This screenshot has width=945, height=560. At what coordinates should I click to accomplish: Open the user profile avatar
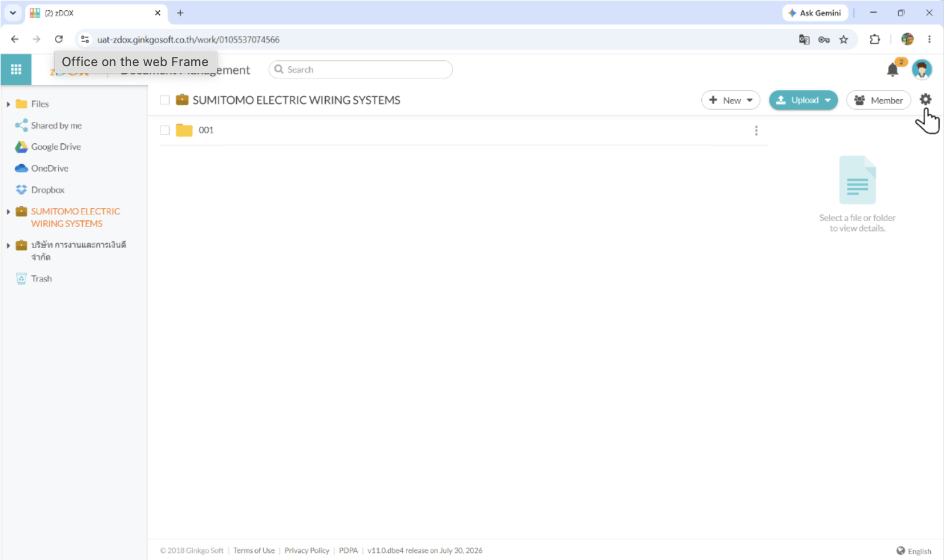922,70
